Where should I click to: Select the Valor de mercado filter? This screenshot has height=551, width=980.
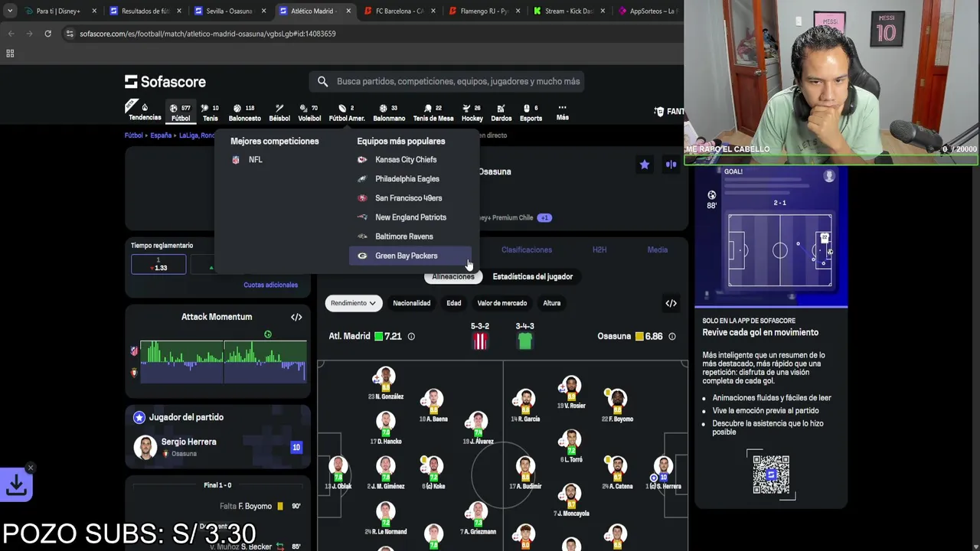tap(502, 303)
